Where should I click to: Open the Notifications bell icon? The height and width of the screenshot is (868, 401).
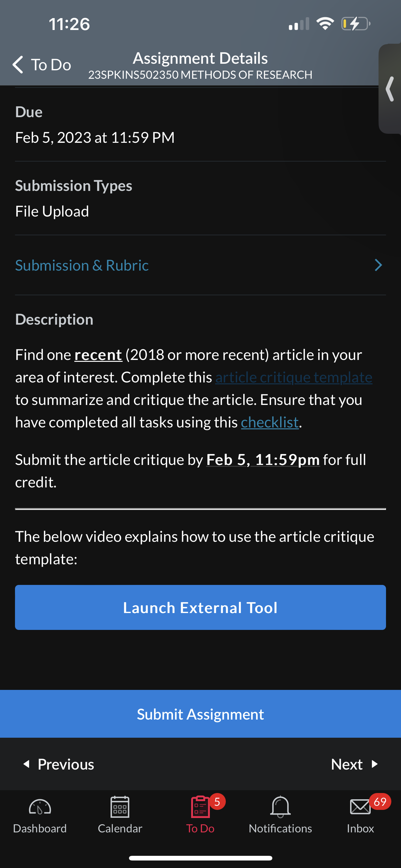280,807
